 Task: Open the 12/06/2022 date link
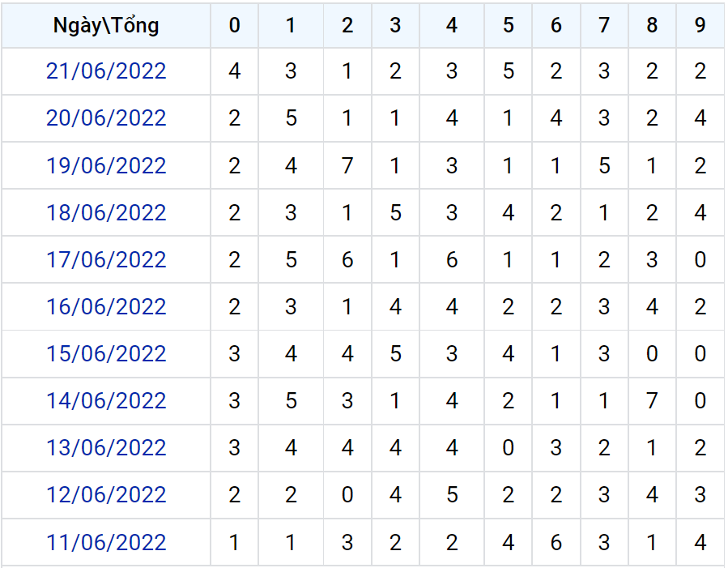point(106,495)
